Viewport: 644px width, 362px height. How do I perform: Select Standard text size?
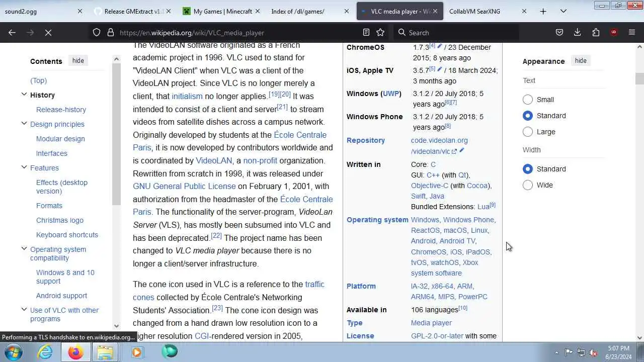point(527,116)
